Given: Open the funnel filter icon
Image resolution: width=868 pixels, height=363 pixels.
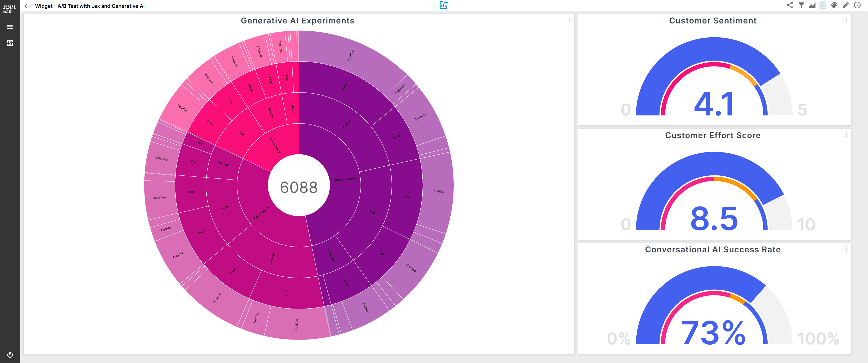Looking at the screenshot, I should pyautogui.click(x=801, y=5).
